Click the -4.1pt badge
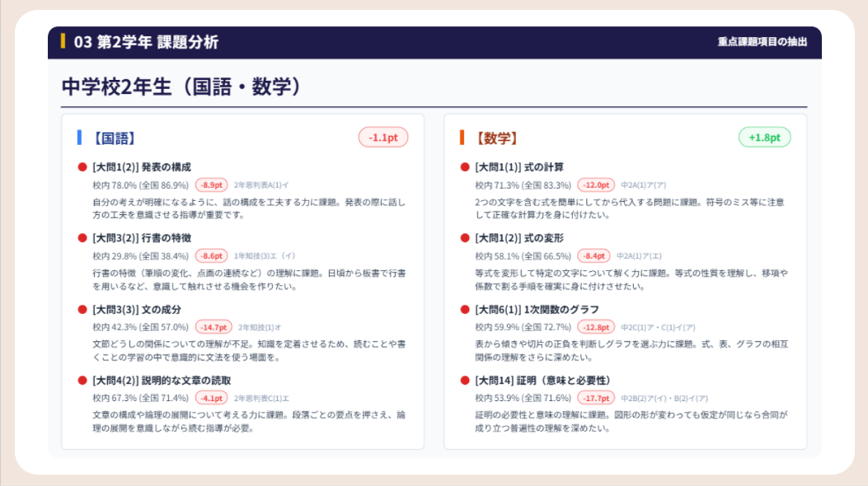The width and height of the screenshot is (868, 486). pyautogui.click(x=212, y=398)
